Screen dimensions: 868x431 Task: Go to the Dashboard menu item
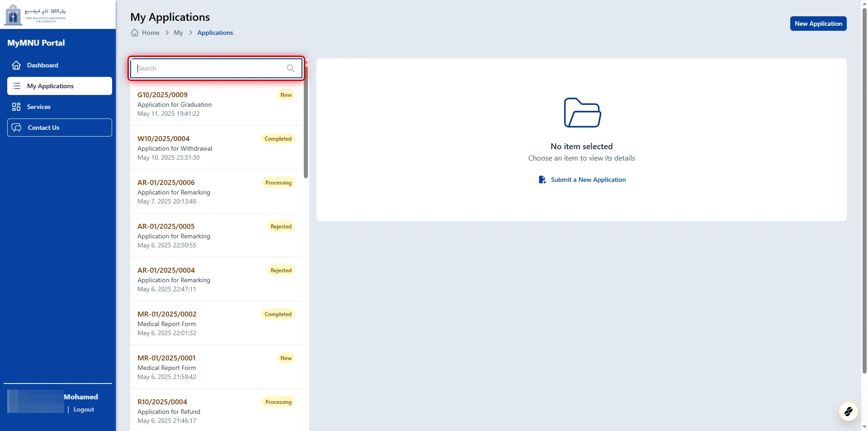pyautogui.click(x=42, y=65)
